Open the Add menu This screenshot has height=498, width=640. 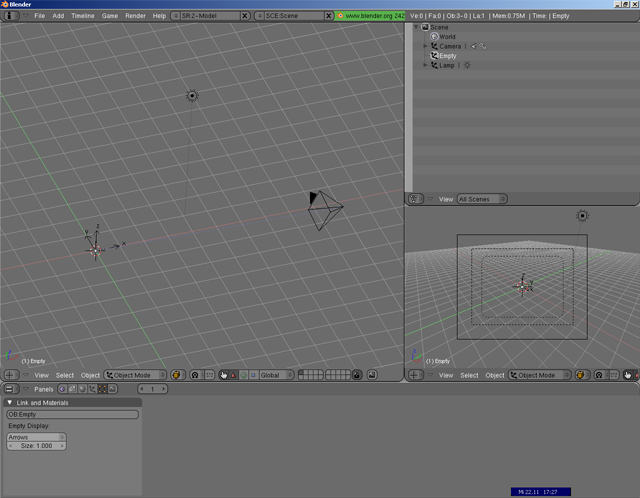[58, 16]
